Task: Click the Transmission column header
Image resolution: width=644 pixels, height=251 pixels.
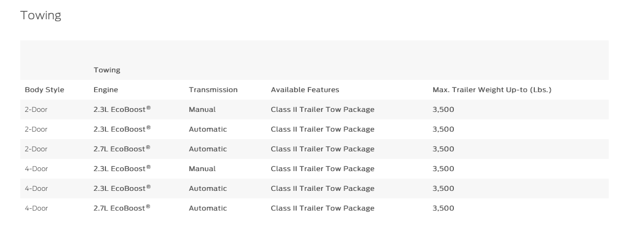Action: click(213, 90)
